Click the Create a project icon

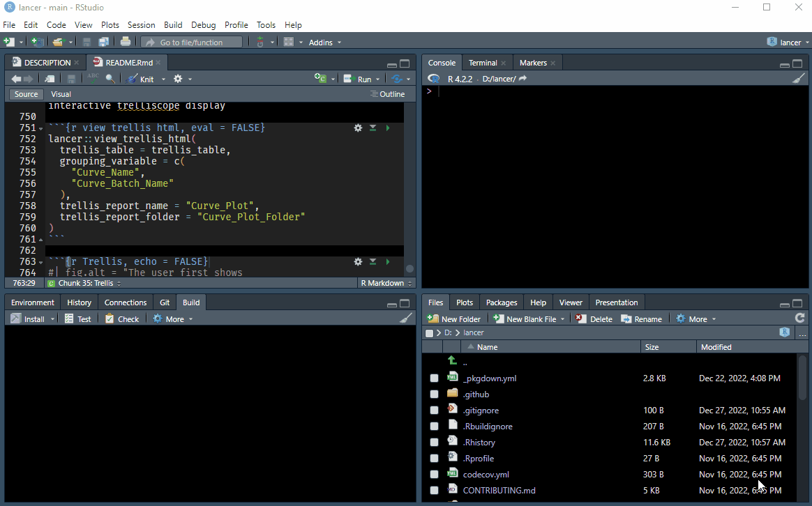coord(37,42)
